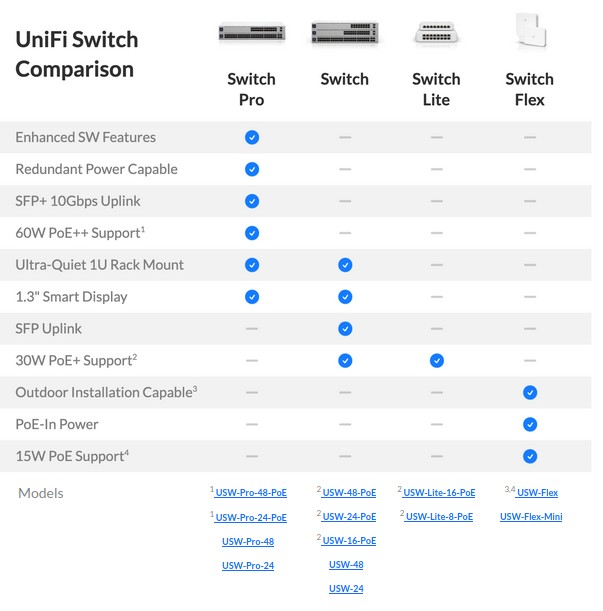Open the USW-Pro-24 model link
Image resolution: width=603 pixels, height=611 pixels.
click(x=248, y=565)
